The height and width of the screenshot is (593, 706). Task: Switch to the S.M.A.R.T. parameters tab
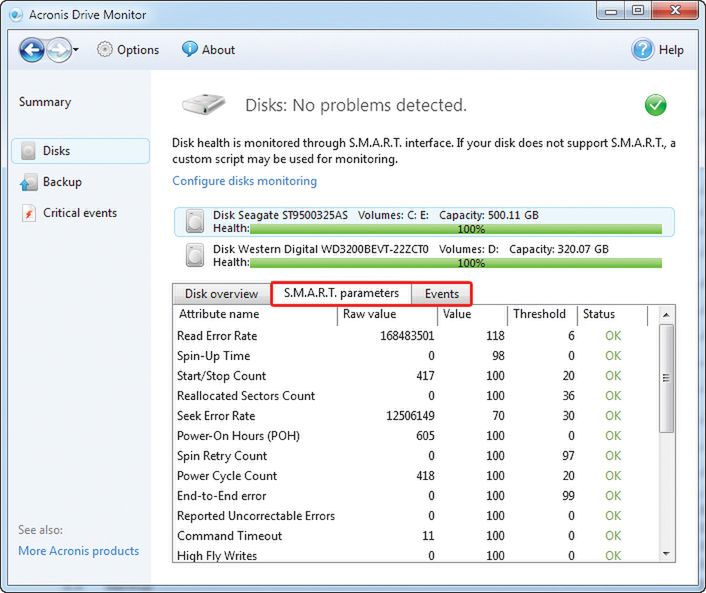pyautogui.click(x=341, y=293)
